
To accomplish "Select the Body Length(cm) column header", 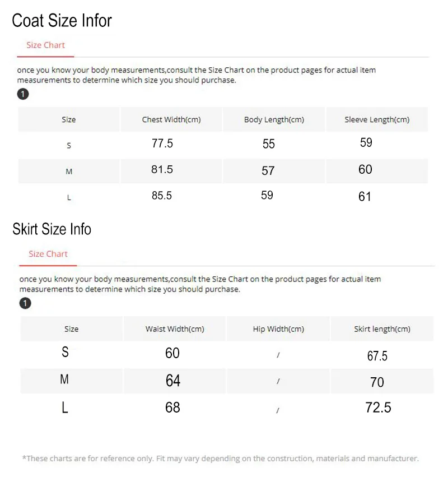I will 274,119.
